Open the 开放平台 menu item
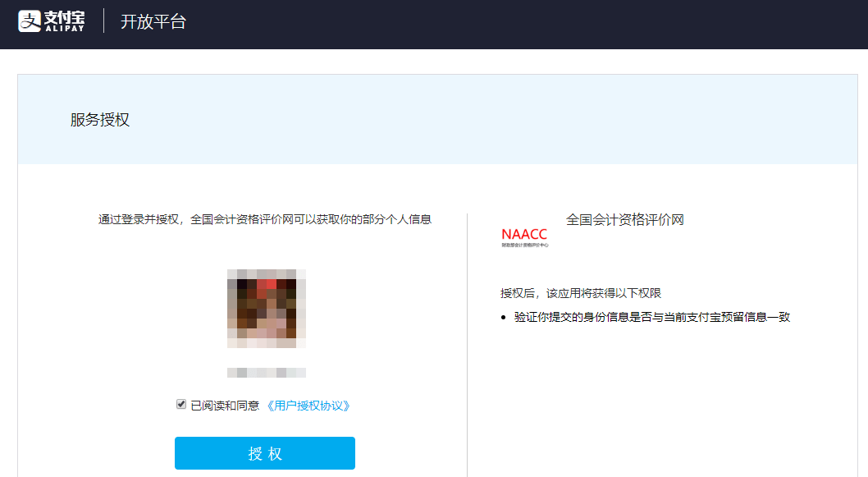868x477 pixels. pos(154,22)
